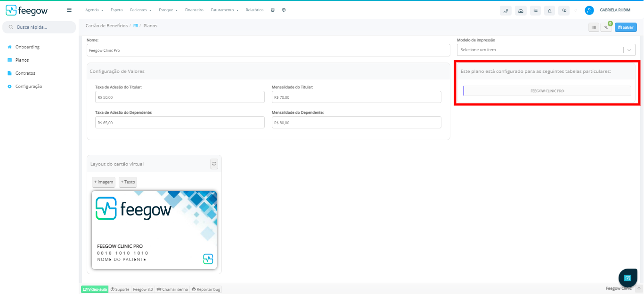Open the chat messages icon
Viewport: 644px width, 294px height.
point(564,10)
